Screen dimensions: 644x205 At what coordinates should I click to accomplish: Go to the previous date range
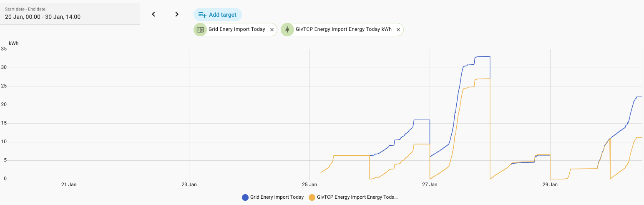tap(153, 14)
